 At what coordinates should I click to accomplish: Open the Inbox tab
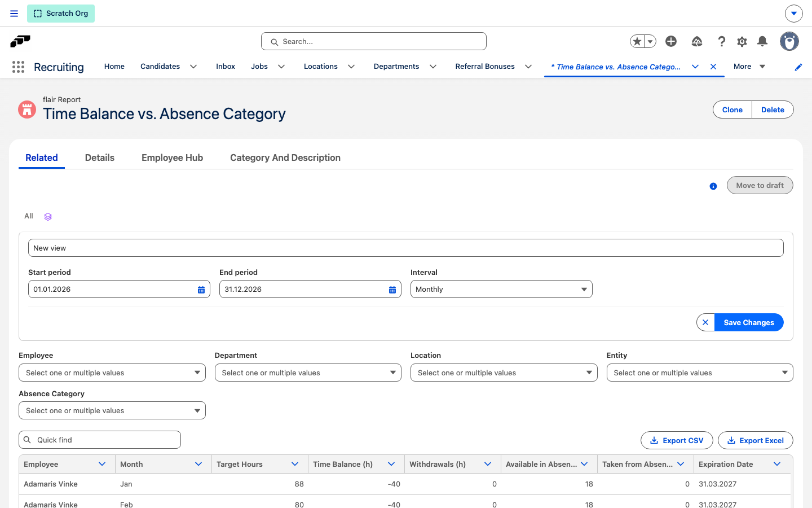click(226, 67)
